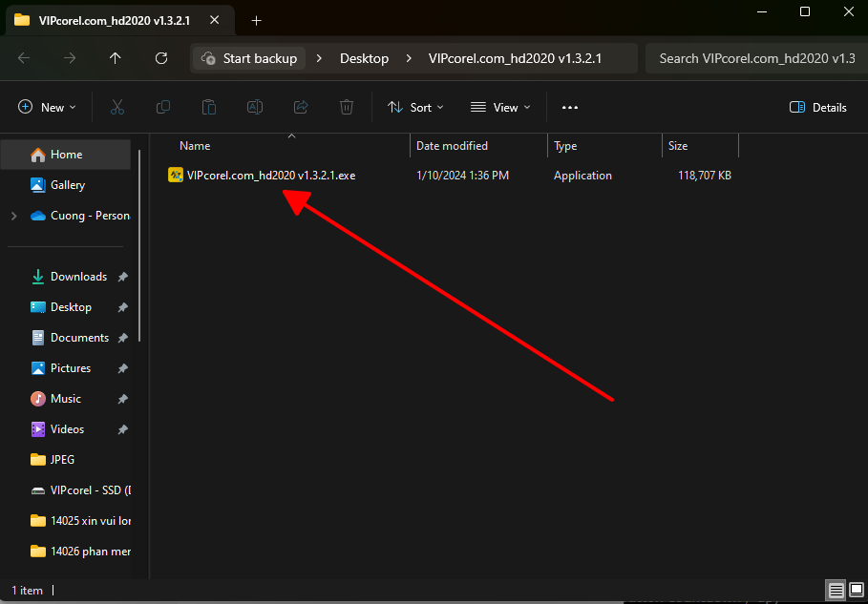This screenshot has height=604, width=868.
Task: Switch to details list view icon
Action: (836, 591)
